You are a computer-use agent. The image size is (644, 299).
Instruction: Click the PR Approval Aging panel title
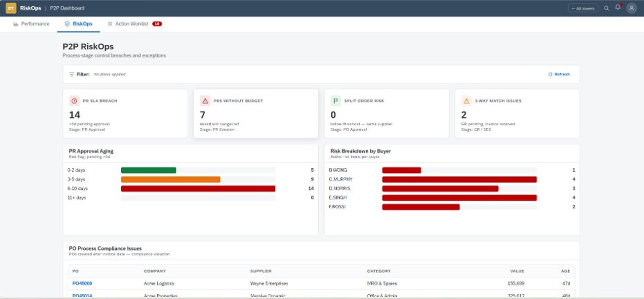point(91,151)
